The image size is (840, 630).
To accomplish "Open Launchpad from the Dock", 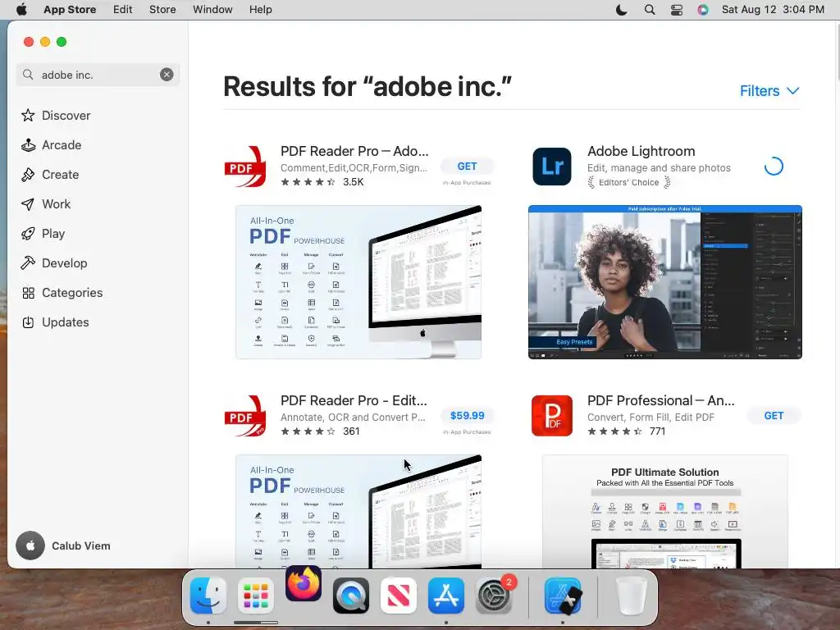I will coord(256,596).
